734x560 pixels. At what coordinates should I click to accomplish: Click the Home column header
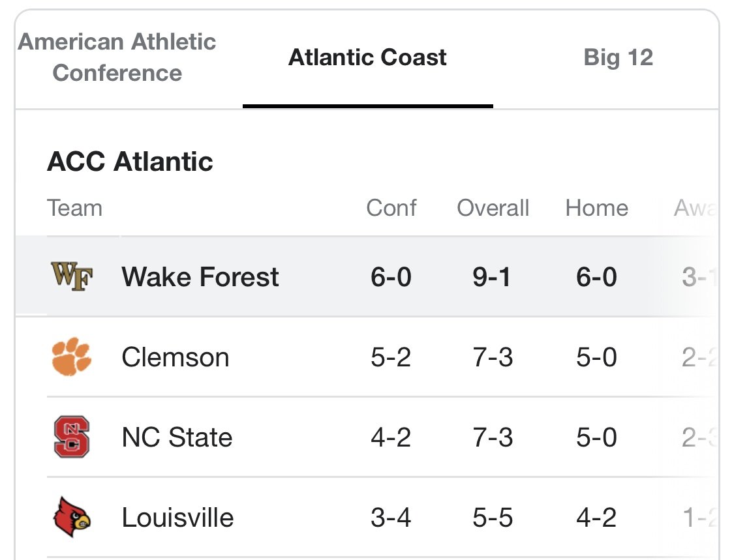[597, 208]
